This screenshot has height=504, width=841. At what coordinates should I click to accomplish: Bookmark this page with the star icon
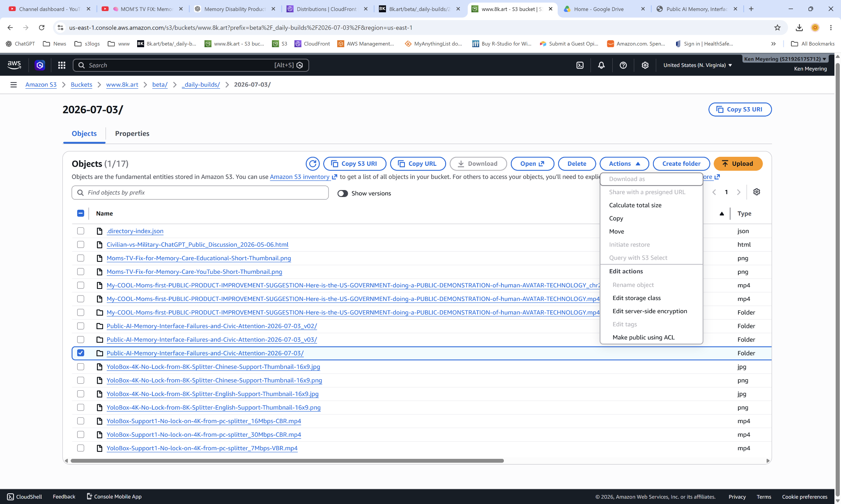coord(777,27)
